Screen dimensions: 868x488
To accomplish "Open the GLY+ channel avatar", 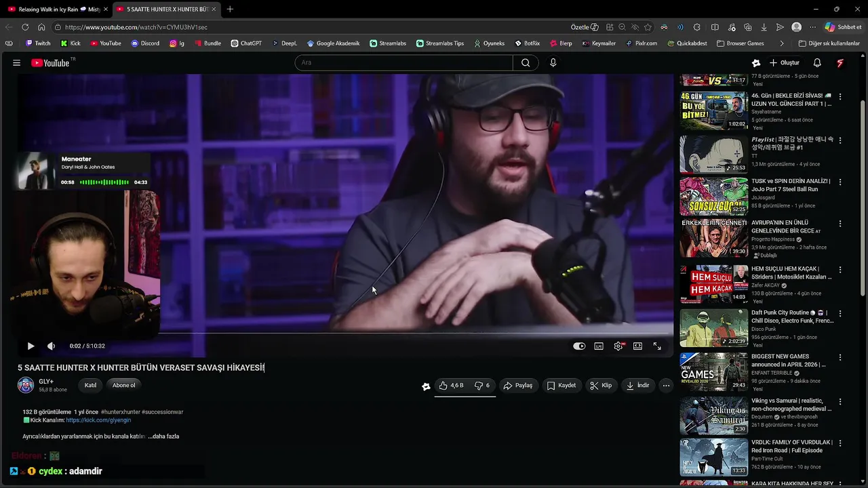I will [26, 385].
